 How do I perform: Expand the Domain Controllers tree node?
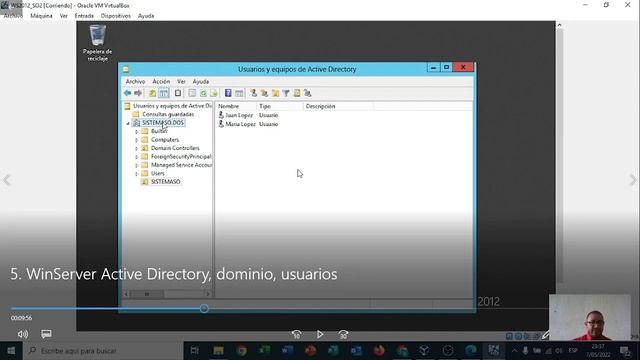(137, 148)
